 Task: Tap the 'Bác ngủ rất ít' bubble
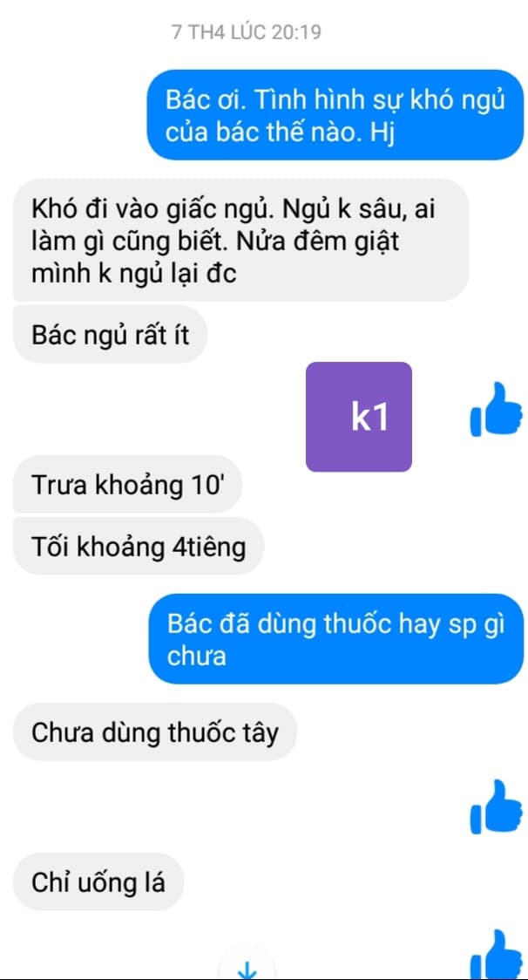click(110, 334)
